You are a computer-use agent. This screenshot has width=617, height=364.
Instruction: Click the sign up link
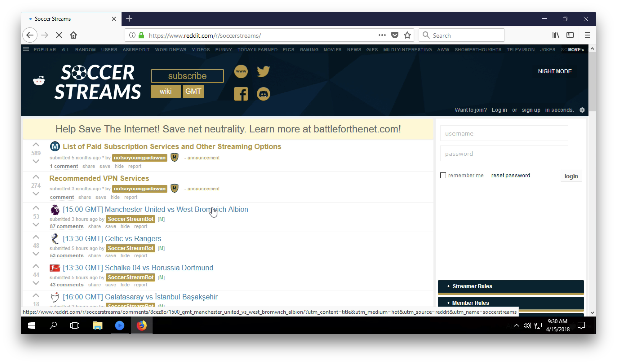tap(531, 110)
